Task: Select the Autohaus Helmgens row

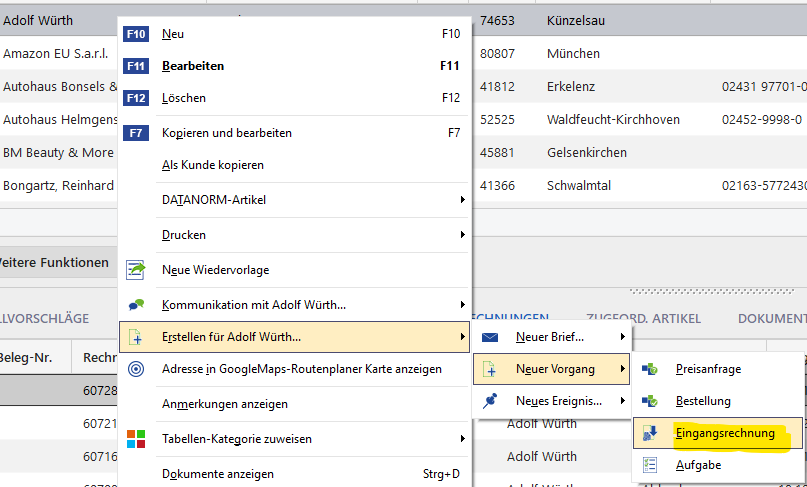Action: click(x=404, y=119)
